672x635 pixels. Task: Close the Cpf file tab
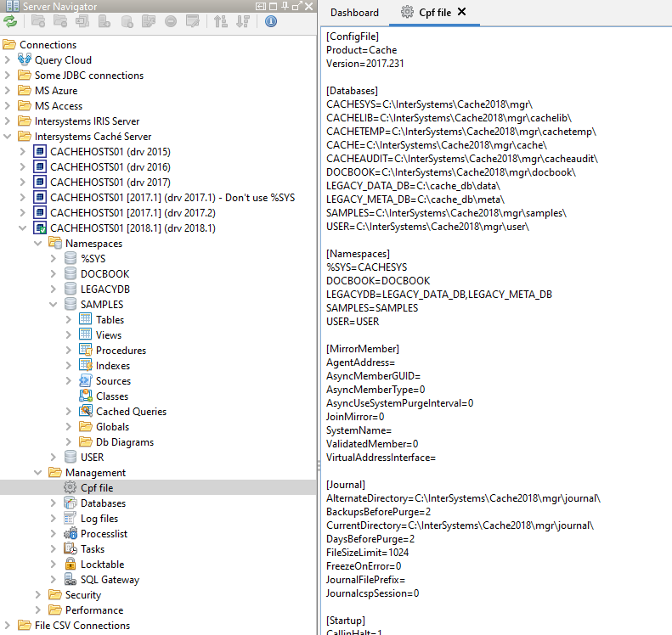point(461,12)
